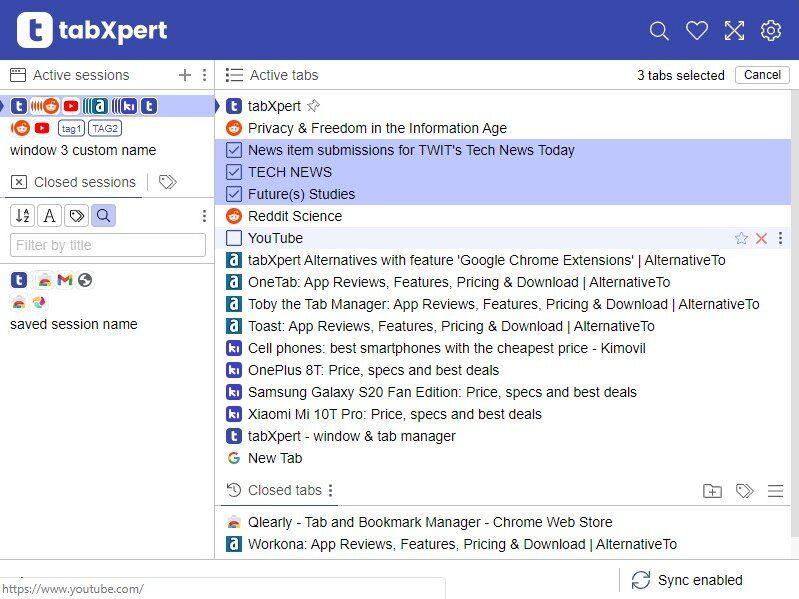Image resolution: width=799 pixels, height=599 pixels.
Task: Select the 'tag1' tag on window 3
Action: [71, 128]
